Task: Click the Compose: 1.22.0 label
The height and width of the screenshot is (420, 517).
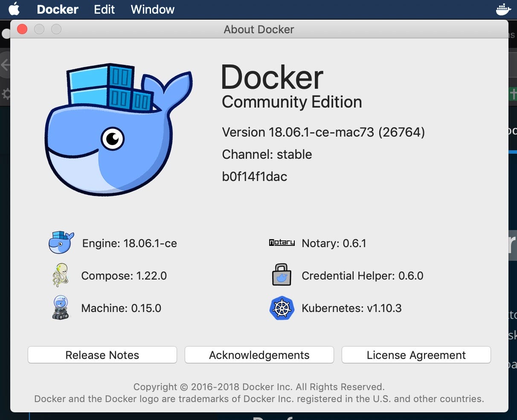Action: click(124, 276)
